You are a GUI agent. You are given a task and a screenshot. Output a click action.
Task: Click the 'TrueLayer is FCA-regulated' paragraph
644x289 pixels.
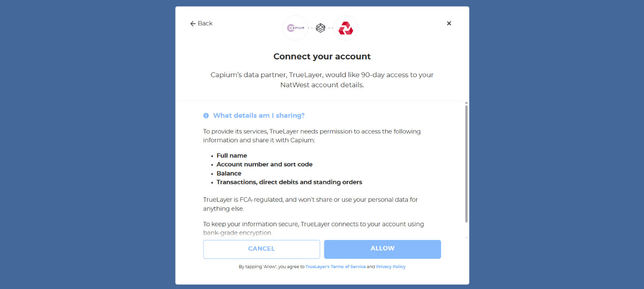(310, 204)
